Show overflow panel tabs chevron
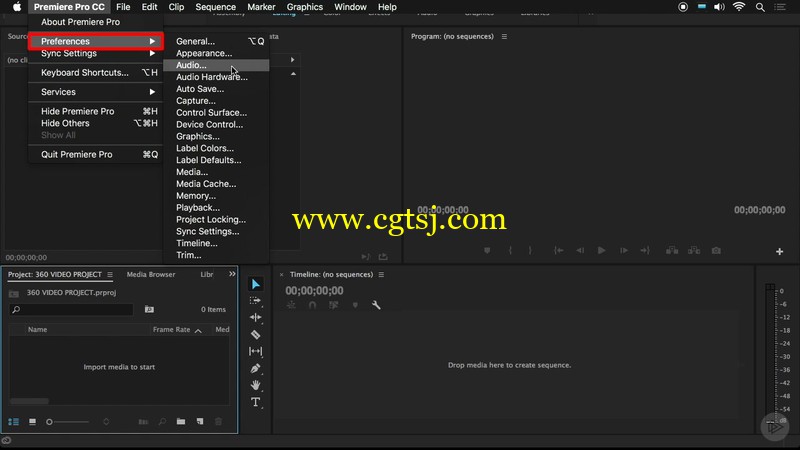Image resolution: width=800 pixels, height=450 pixels. 232,274
